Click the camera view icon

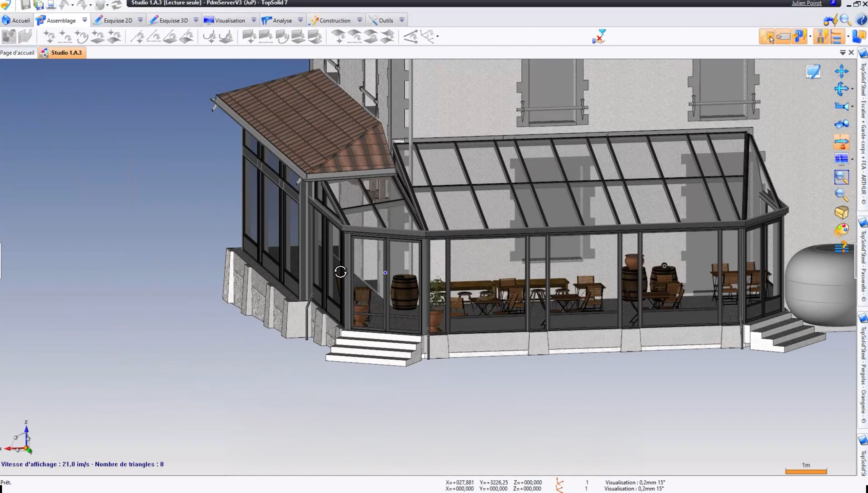842,107
